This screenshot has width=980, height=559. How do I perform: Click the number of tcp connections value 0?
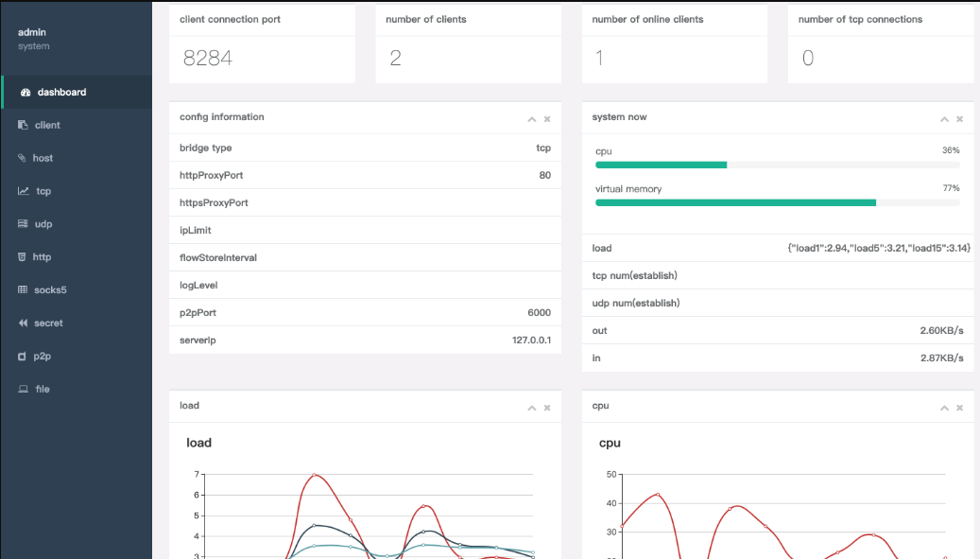click(x=807, y=58)
